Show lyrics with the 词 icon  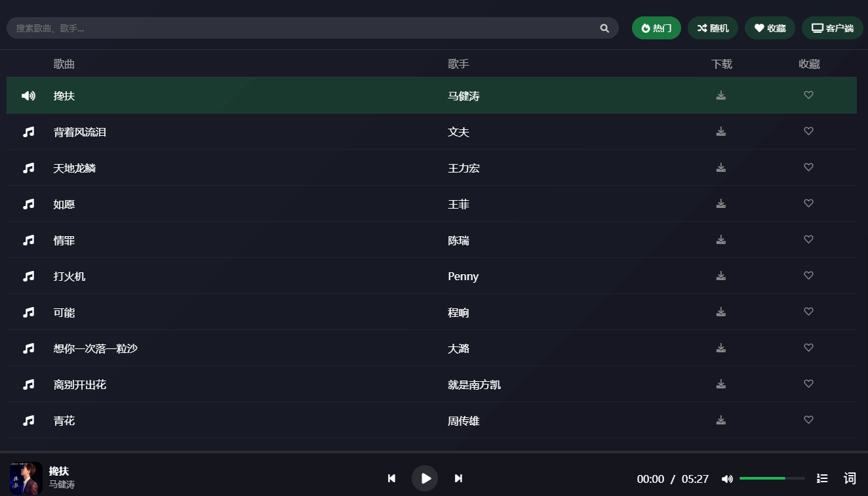[x=850, y=478]
